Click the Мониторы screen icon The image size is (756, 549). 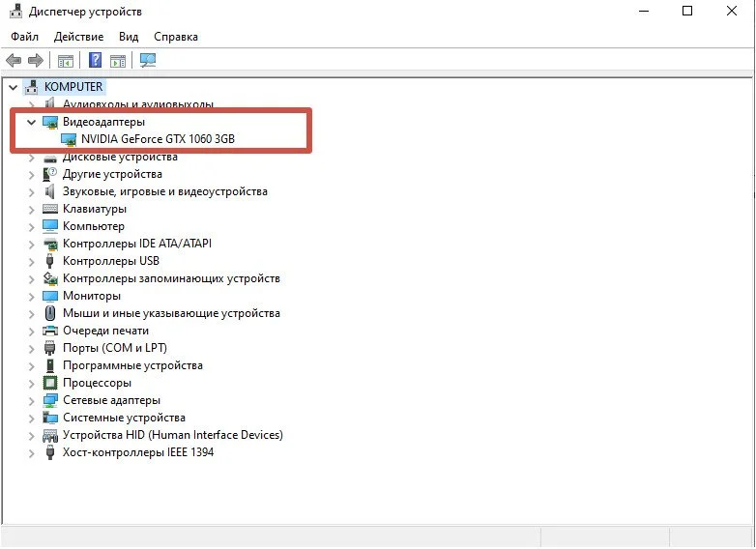50,296
